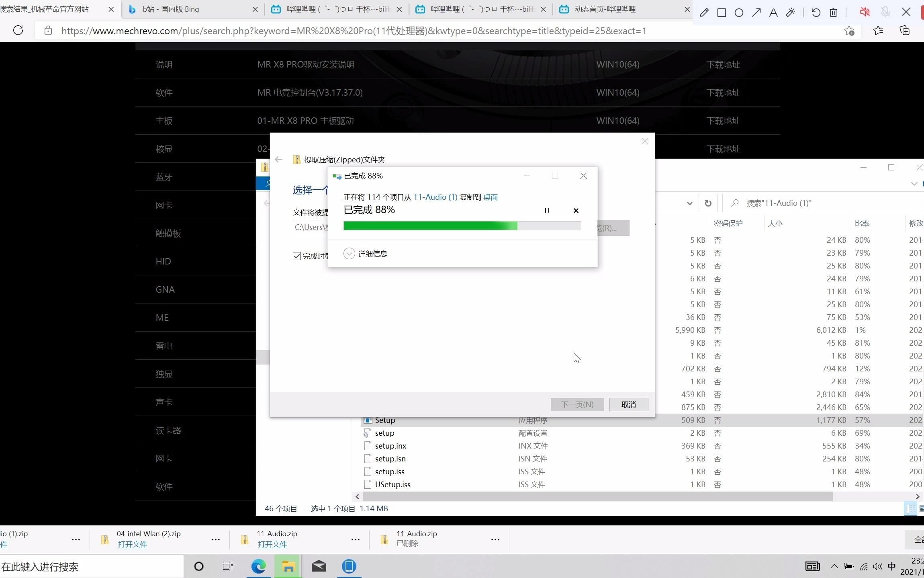The image size is (924, 578).
Task: Select the USetup.iss file
Action: (x=392, y=484)
